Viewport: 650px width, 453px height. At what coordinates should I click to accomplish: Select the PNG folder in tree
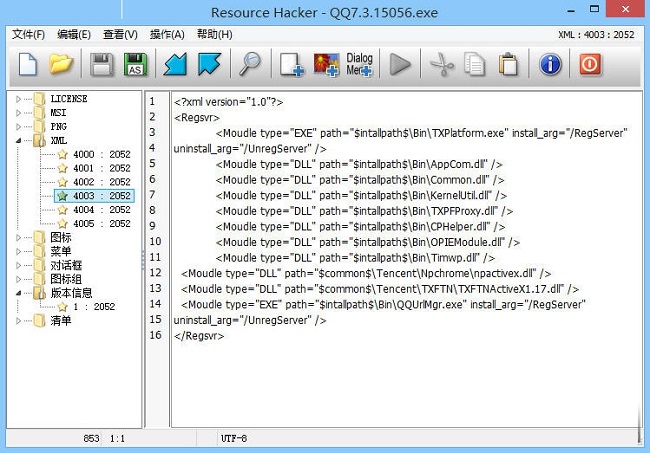(60, 127)
